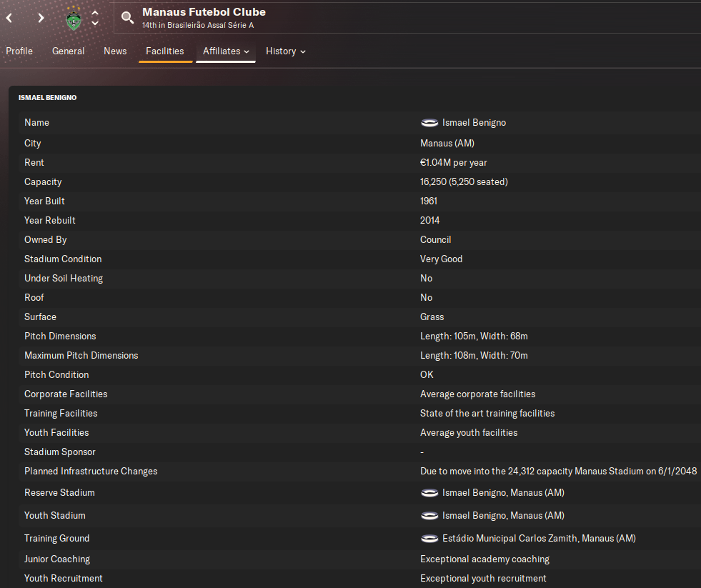Screen dimensions: 701x588
Task: Click stadium icon in Reserve Stadium row
Action: (x=429, y=493)
